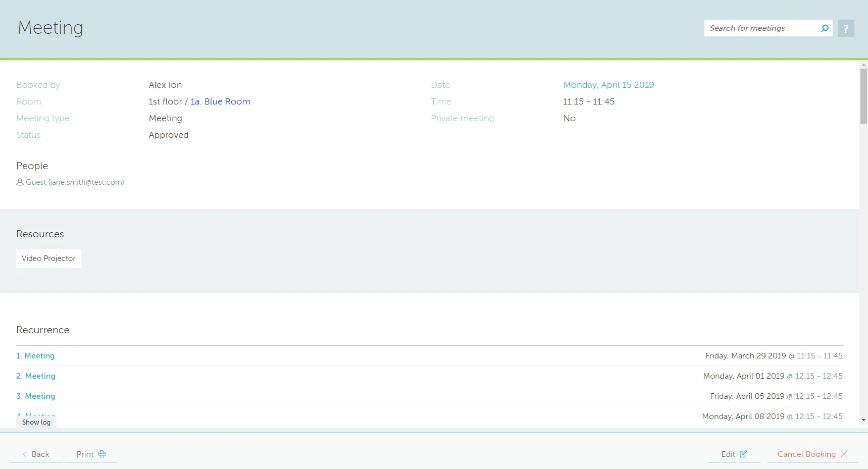Click the vertical scrollbar thumb
This screenshot has height=469, width=868.
tap(863, 96)
